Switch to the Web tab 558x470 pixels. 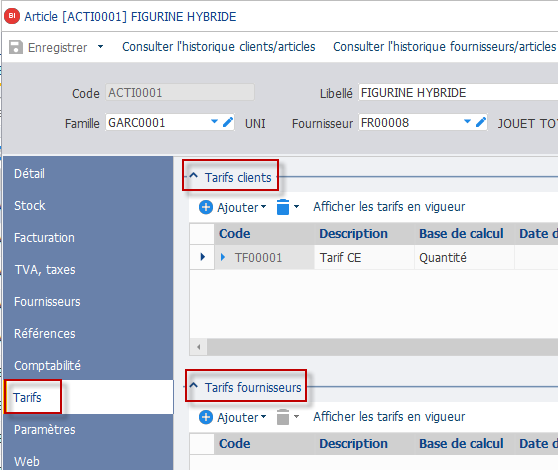[88, 461]
